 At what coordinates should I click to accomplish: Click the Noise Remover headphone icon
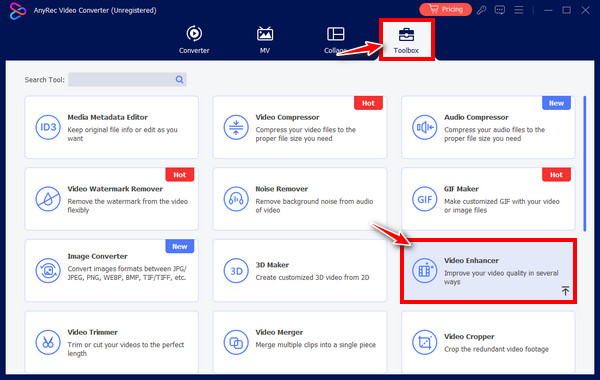click(236, 199)
